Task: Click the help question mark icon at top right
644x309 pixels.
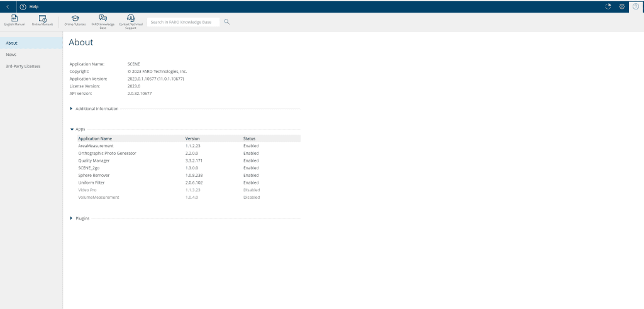Action: pos(636,6)
